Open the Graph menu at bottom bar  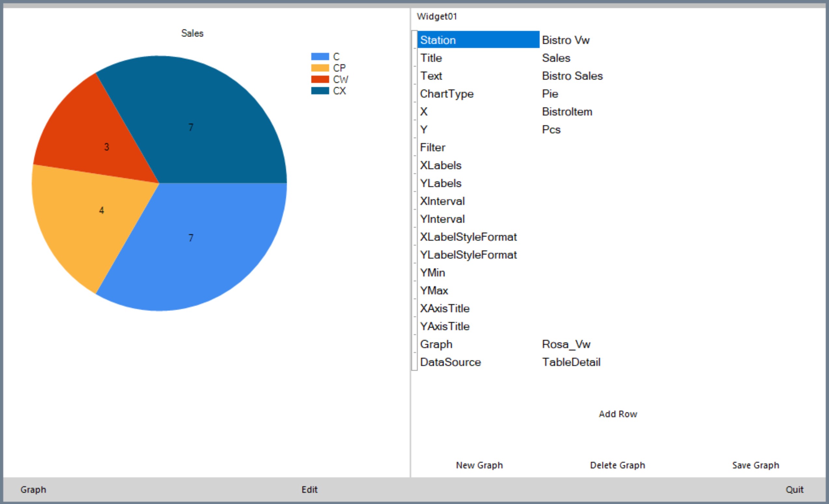(x=33, y=490)
